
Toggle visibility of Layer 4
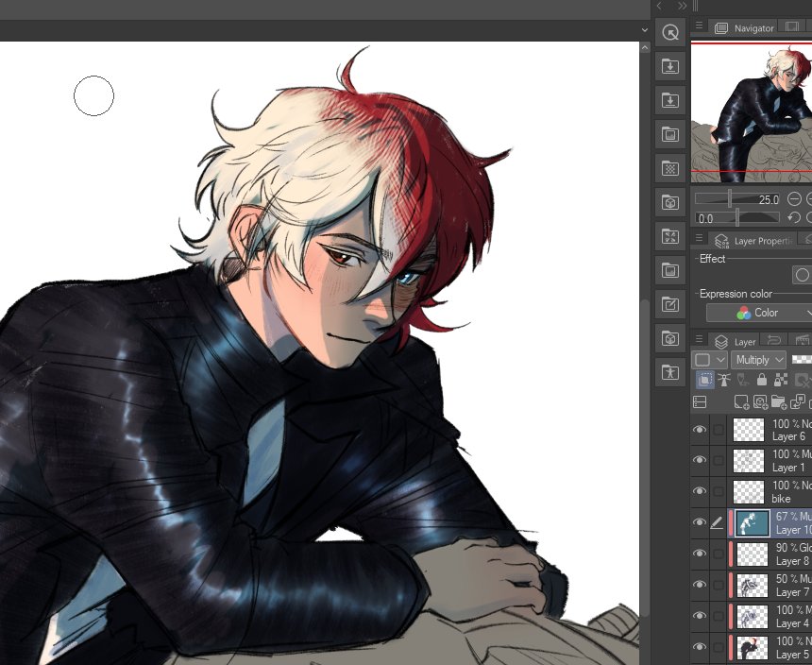tap(700, 615)
